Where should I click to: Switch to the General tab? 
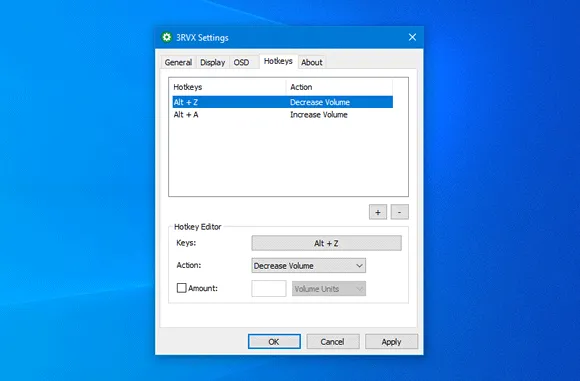click(x=178, y=62)
